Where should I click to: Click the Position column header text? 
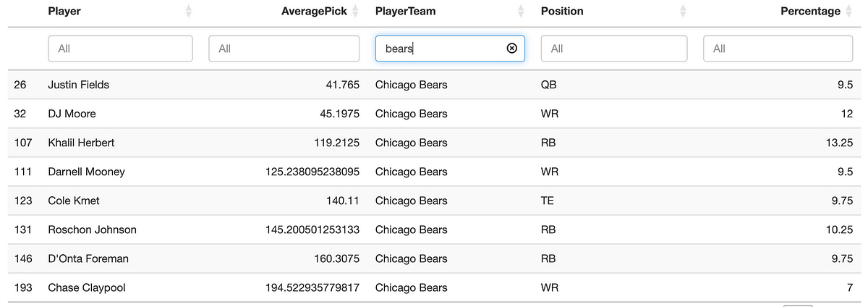point(562,12)
